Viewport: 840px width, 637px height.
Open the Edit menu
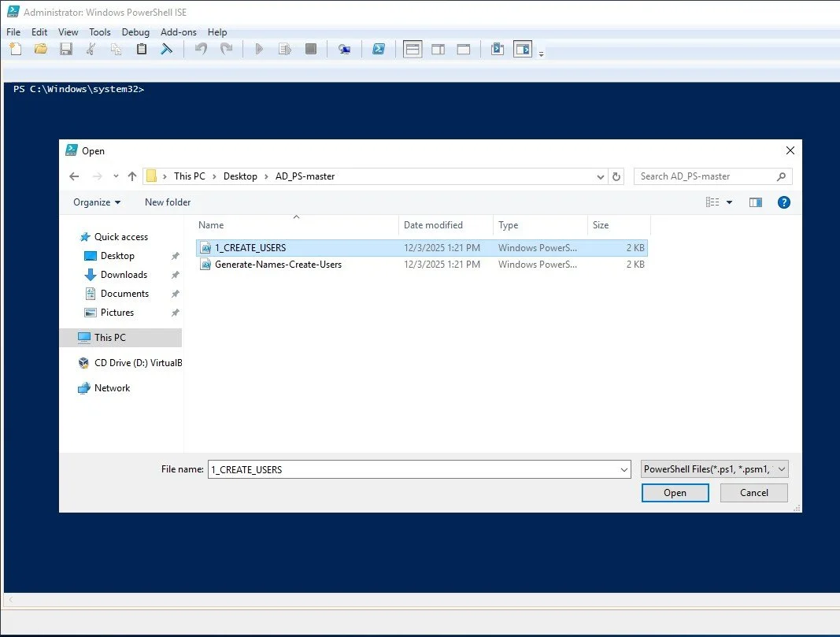pos(39,32)
